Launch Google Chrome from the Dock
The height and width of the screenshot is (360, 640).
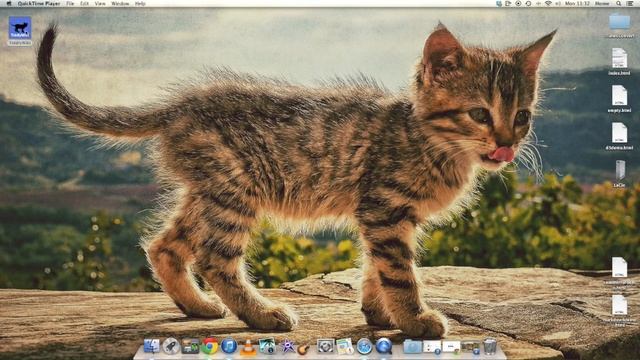click(x=210, y=346)
